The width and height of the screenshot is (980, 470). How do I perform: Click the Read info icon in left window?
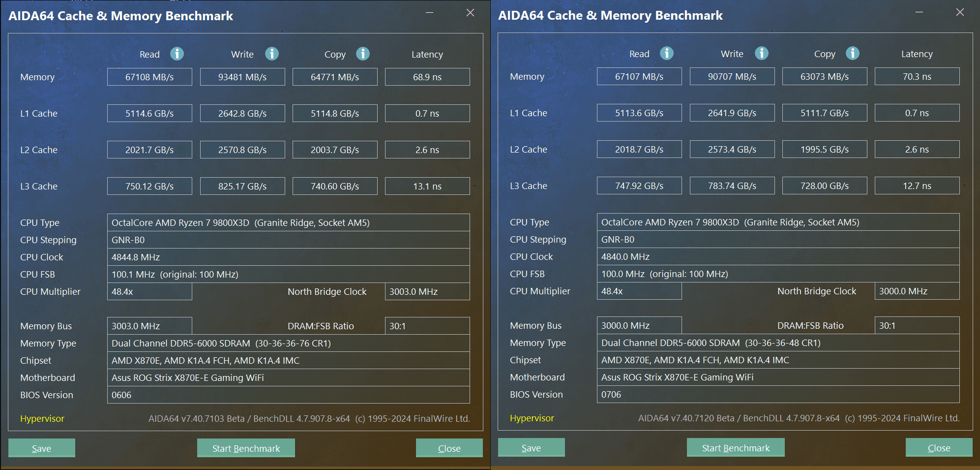[177, 54]
